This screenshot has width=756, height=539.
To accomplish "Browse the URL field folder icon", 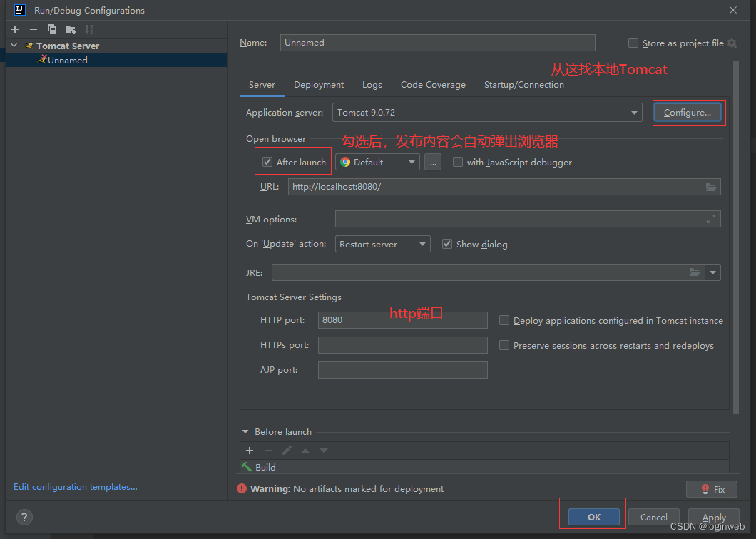I will point(710,187).
